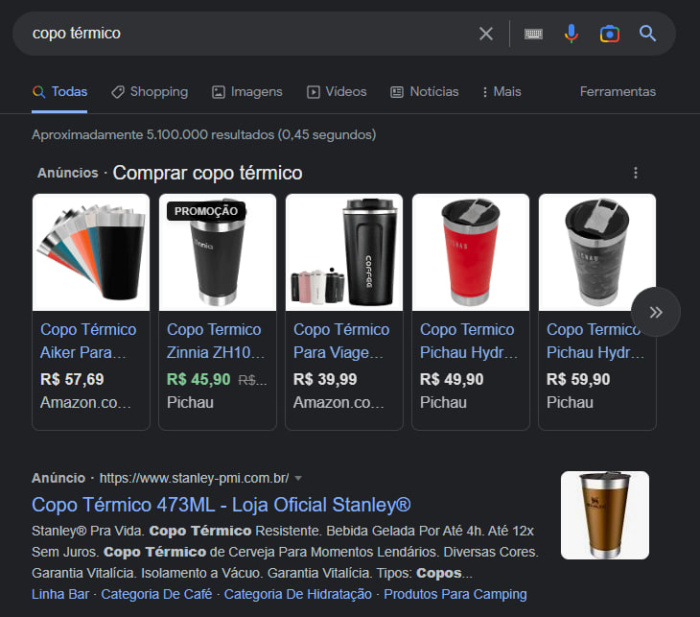Open the R$ 59,90 Pichau Hydr product link
The width and height of the screenshot is (700, 617).
click(x=595, y=341)
